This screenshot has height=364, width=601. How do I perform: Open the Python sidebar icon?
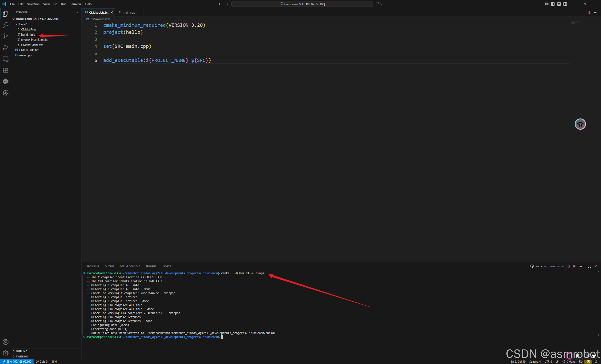click(6, 81)
